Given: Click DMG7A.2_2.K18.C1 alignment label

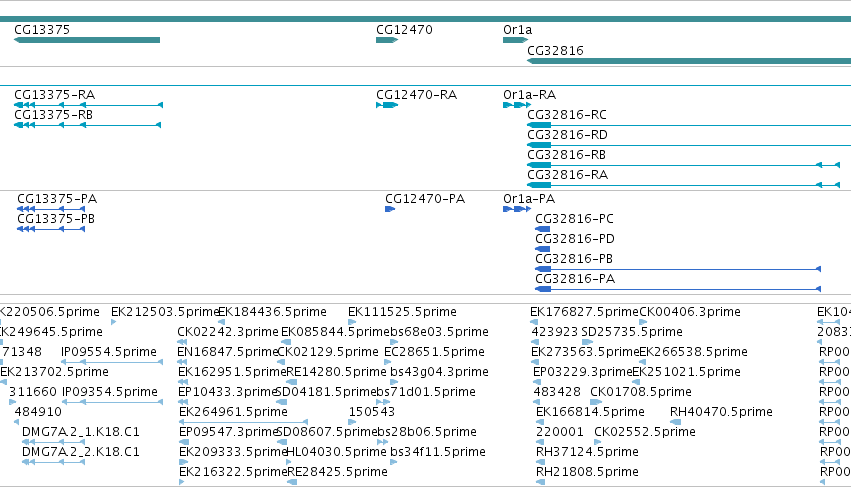Looking at the screenshot, I should 81,452.
